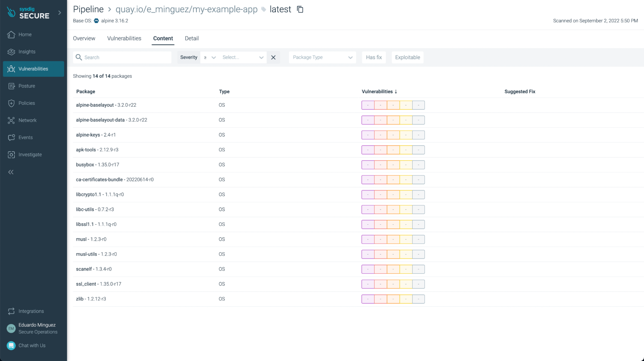Open the Package Type dropdown

[322, 57]
